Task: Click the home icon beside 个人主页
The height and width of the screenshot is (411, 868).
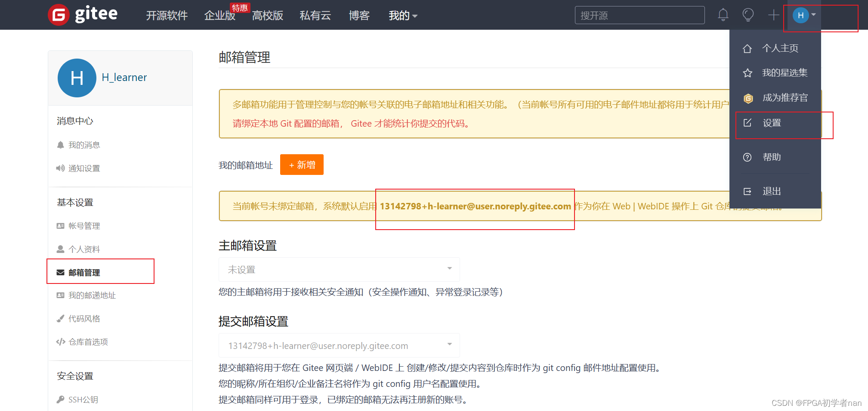Action: click(748, 49)
